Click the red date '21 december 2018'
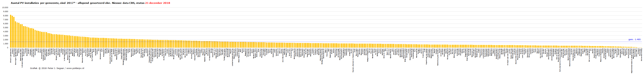 tap(157, 3)
